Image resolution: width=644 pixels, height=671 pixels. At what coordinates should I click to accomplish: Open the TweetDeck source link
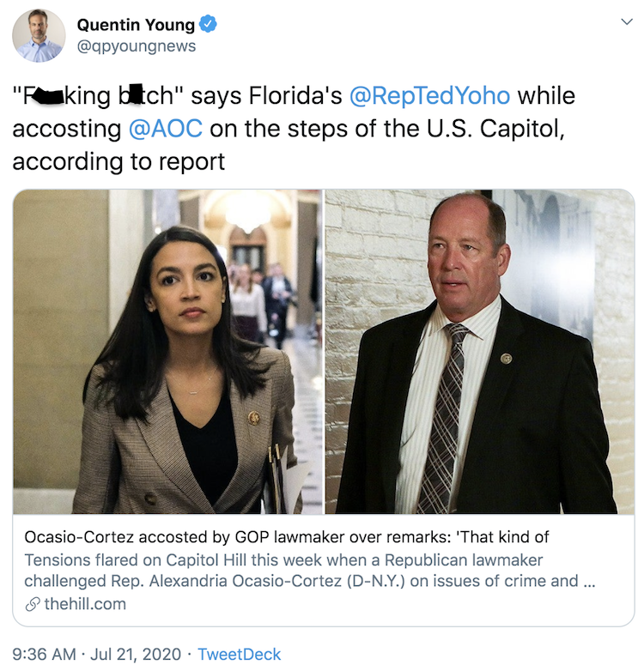point(239,654)
